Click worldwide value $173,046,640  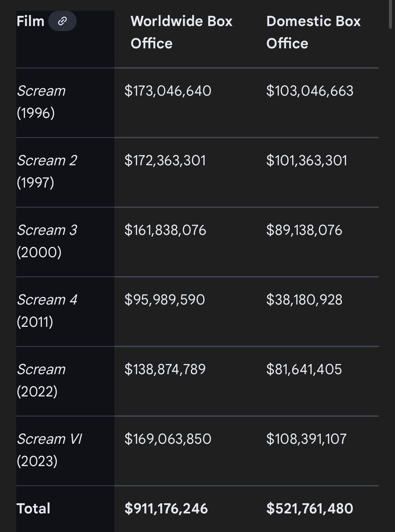pos(168,91)
